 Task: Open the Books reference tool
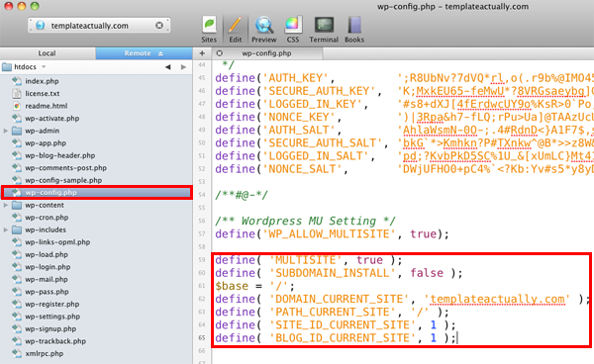coord(354,25)
